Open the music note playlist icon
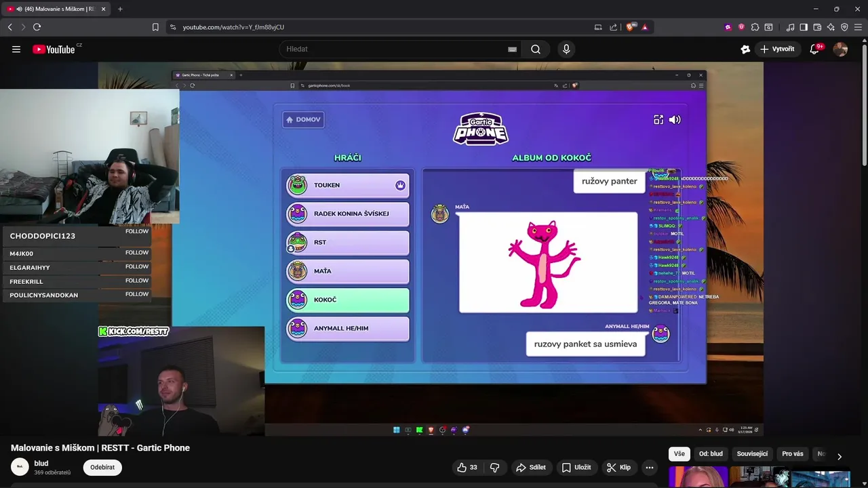This screenshot has height=488, width=868. point(790,27)
